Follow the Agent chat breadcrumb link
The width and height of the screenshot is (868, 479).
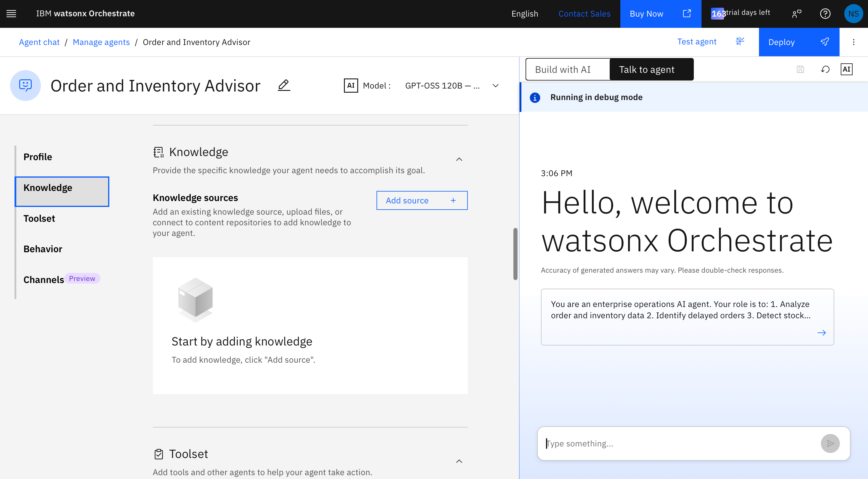click(39, 42)
